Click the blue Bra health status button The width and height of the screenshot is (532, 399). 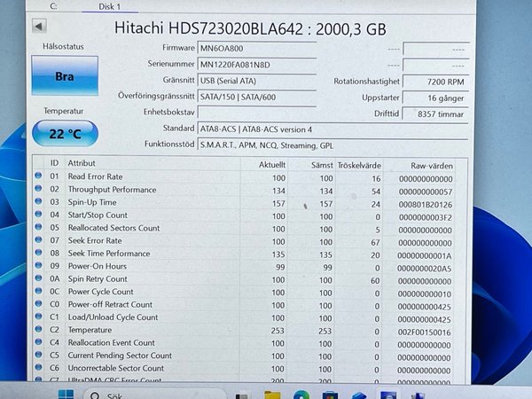(65, 76)
